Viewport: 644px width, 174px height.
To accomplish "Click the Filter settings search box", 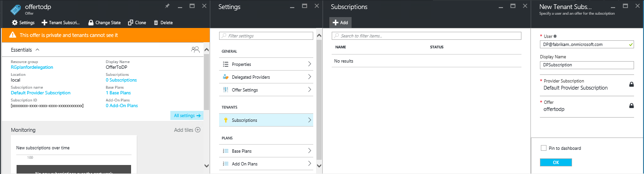I will 266,36.
